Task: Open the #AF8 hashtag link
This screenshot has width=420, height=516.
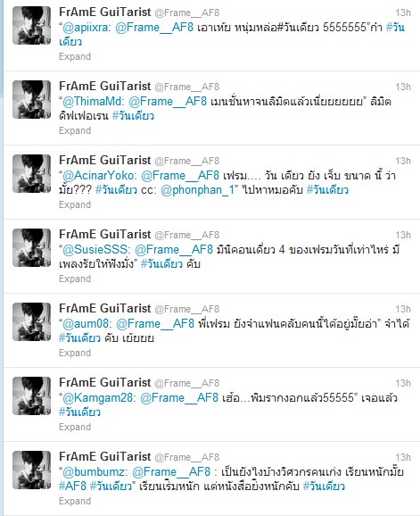Action: (x=72, y=487)
